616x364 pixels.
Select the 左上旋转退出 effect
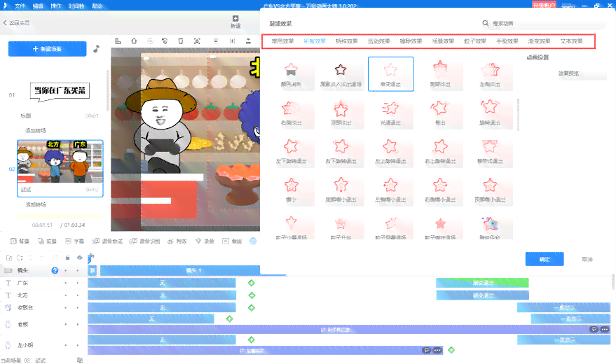[x=390, y=151]
